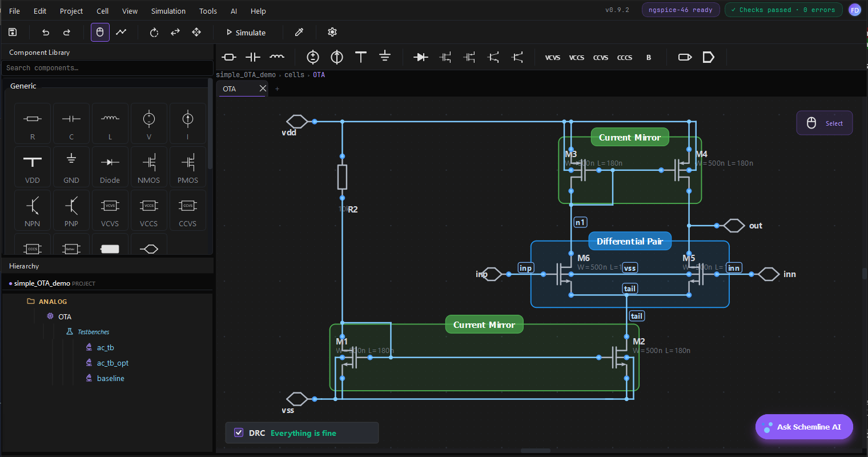Select the capacitor tool from the component toolbar
Screen dimensions: 868x457
click(x=253, y=57)
